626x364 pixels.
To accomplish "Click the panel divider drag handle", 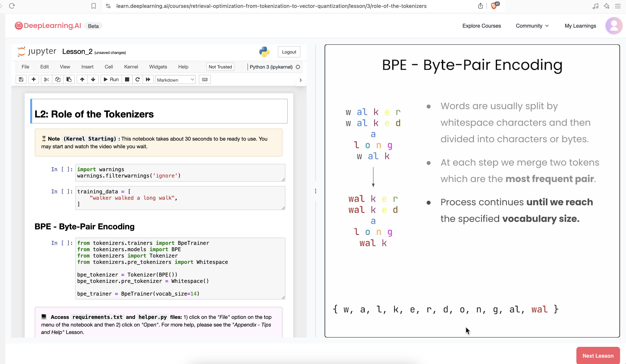I will (315, 191).
